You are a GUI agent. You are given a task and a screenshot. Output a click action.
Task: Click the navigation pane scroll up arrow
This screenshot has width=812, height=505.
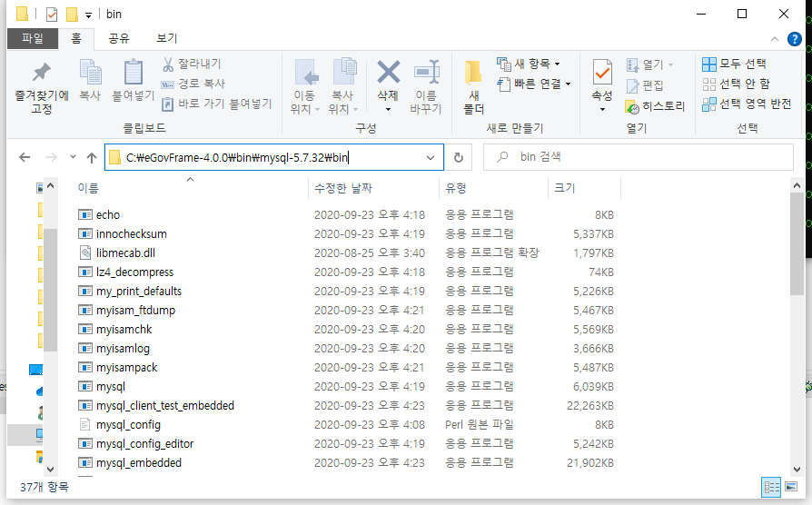click(50, 185)
